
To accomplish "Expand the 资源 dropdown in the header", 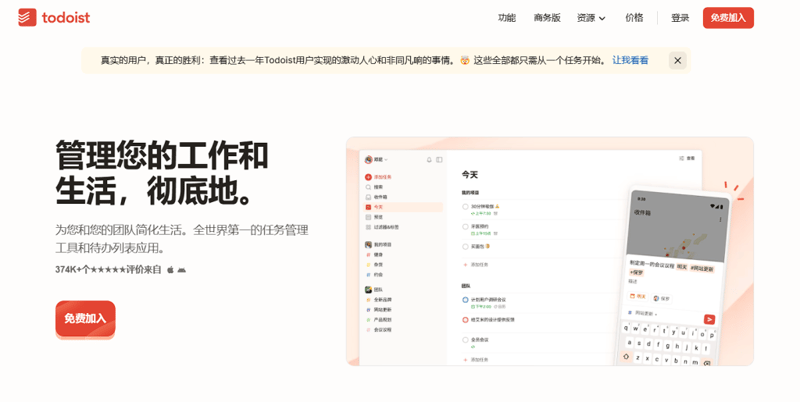I will pyautogui.click(x=591, y=18).
